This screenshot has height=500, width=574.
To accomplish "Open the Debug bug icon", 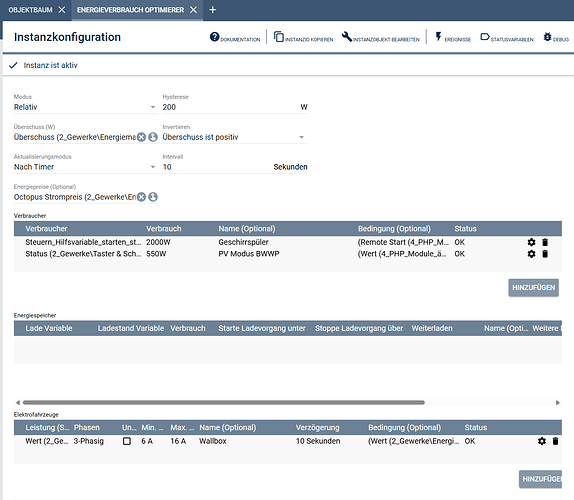I will point(547,37).
